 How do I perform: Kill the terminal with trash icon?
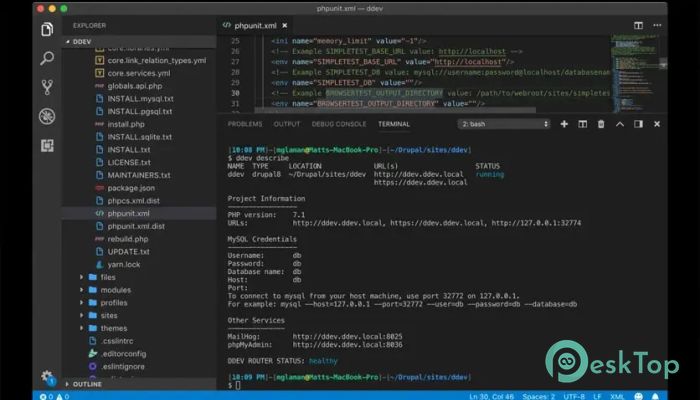(601, 124)
